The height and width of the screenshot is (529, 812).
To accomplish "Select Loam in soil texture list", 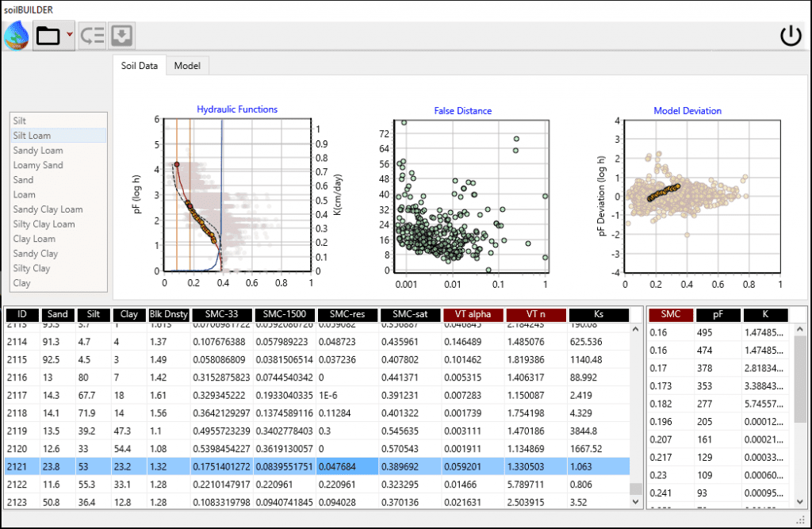I will (58, 195).
